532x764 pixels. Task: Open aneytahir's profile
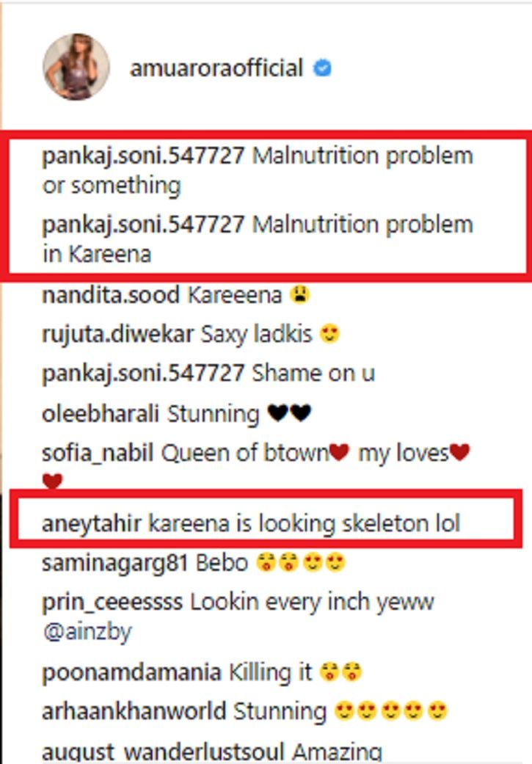(x=92, y=524)
